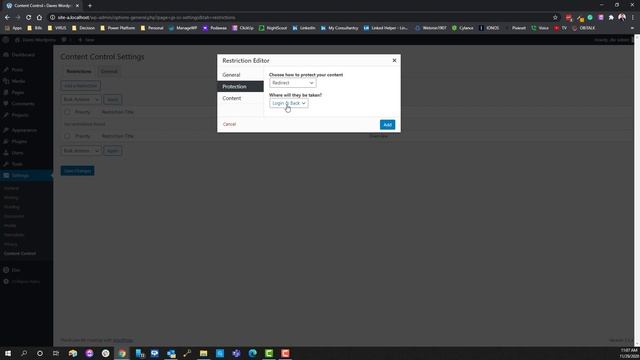
Task: Open the ManageWP bookmark
Action: (x=183, y=28)
